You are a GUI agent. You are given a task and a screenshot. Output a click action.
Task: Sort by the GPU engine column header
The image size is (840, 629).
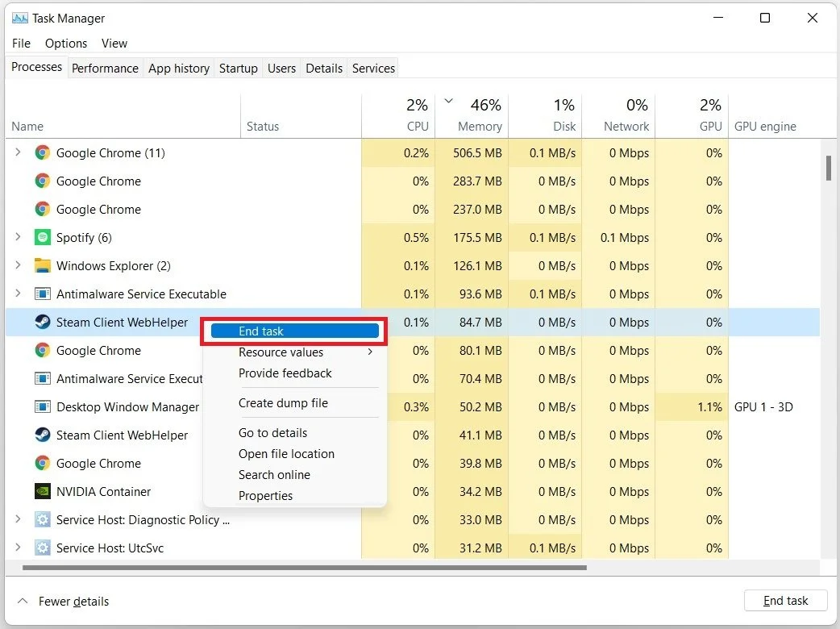774,116
